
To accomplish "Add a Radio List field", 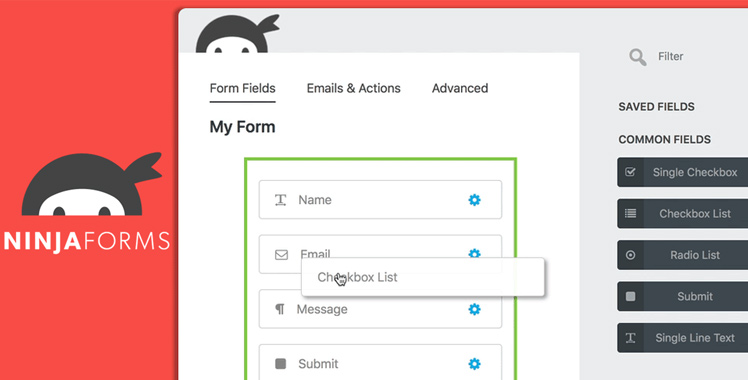I will (683, 255).
